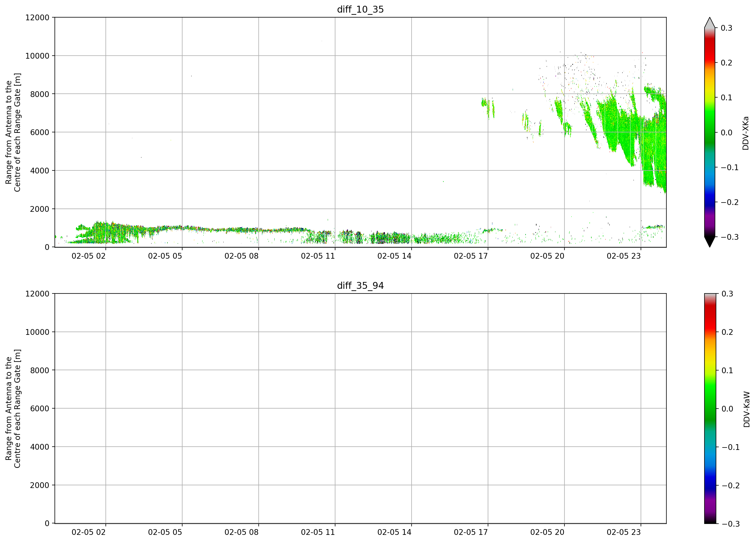756x542 pixels.
Task: Click gray upper extension arrow of DDV-XKa colorbar
Action: coord(710,23)
